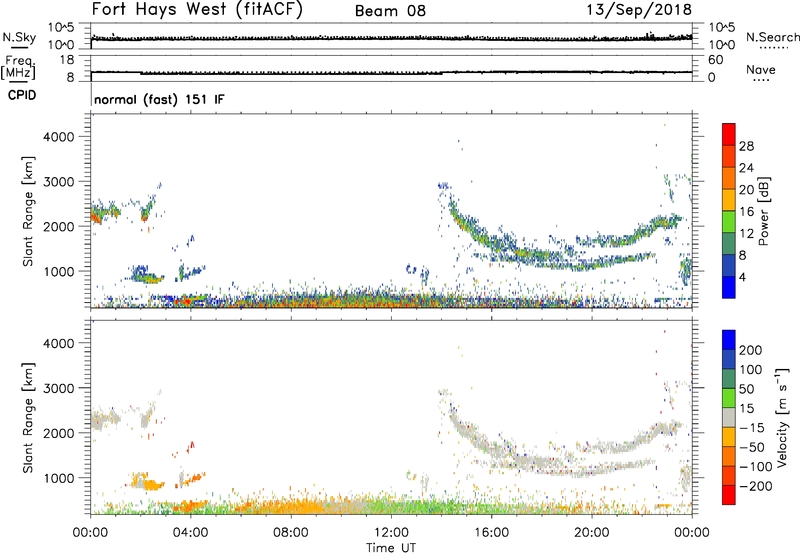This screenshot has height=554, width=800.
Task: Select the "Beam 08" heading text
Action: pyautogui.click(x=390, y=11)
